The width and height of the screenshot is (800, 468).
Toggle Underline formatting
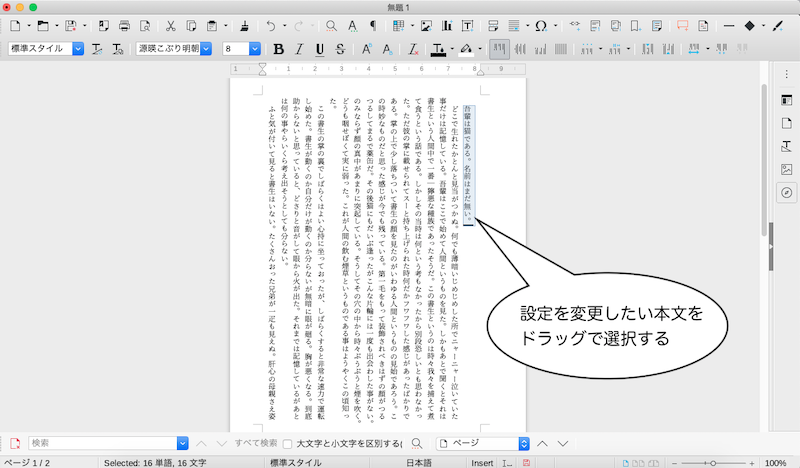pos(319,49)
